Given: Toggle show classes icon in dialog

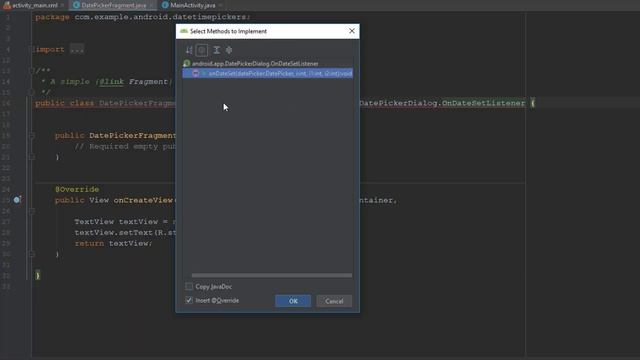Looking at the screenshot, I should (202, 50).
